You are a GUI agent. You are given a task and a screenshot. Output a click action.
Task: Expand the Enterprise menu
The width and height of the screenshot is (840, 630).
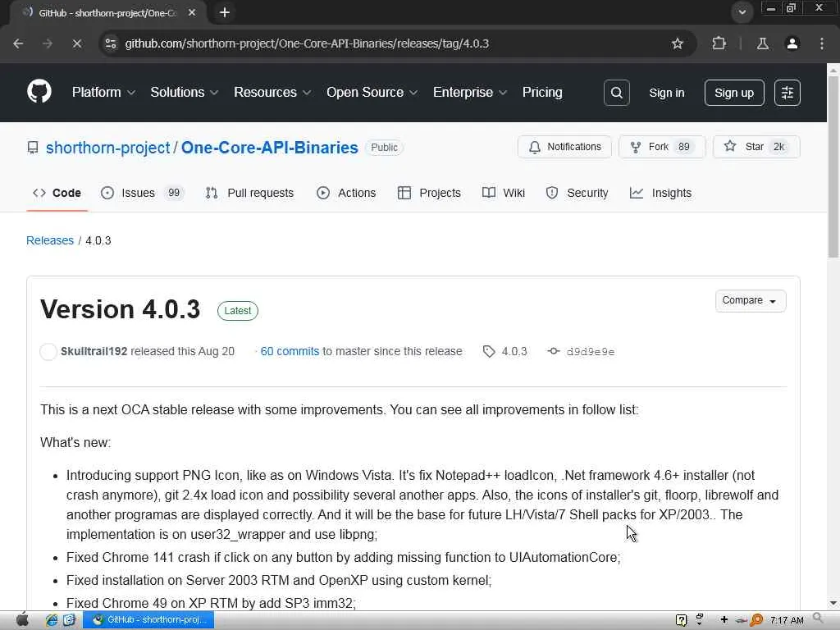470,92
